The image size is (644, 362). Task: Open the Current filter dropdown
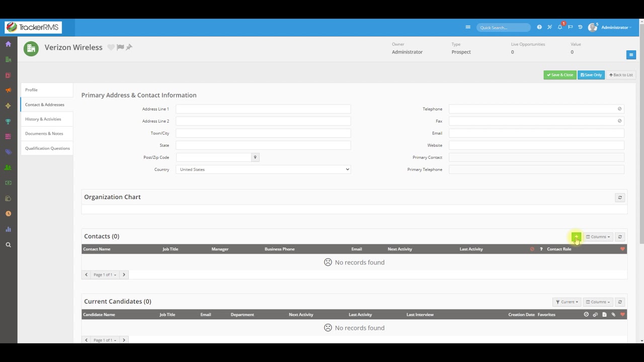(x=567, y=302)
